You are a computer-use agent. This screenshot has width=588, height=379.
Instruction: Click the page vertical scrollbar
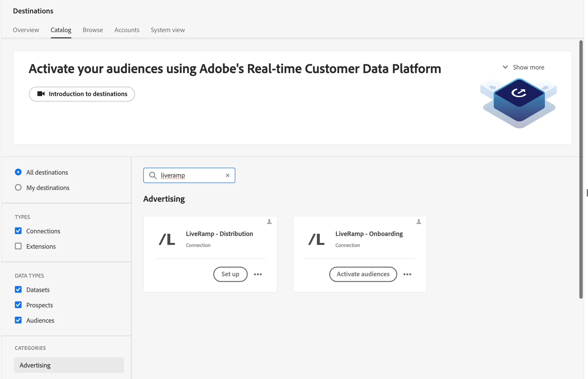coord(581,169)
